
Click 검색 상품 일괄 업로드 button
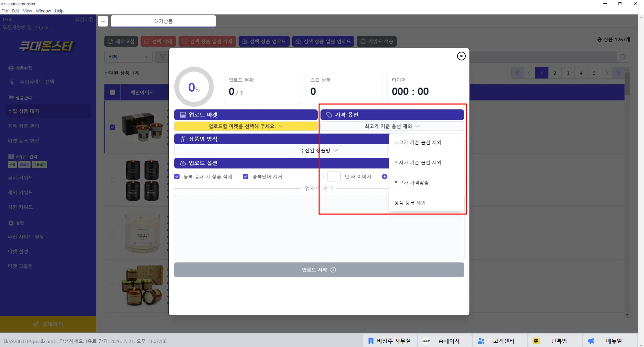coord(323,41)
